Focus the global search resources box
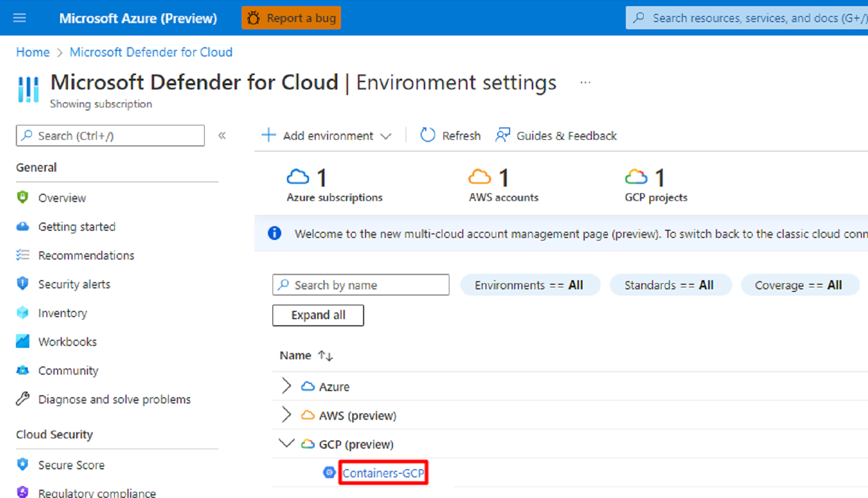 tap(747, 18)
